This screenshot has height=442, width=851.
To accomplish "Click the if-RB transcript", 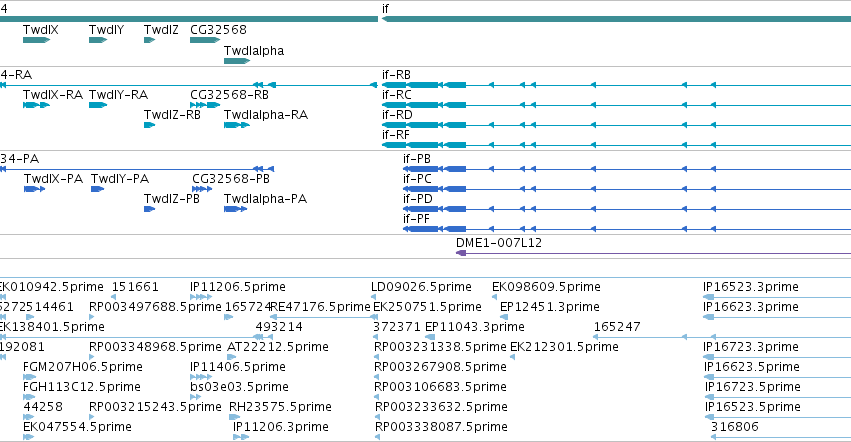I will [616, 85].
